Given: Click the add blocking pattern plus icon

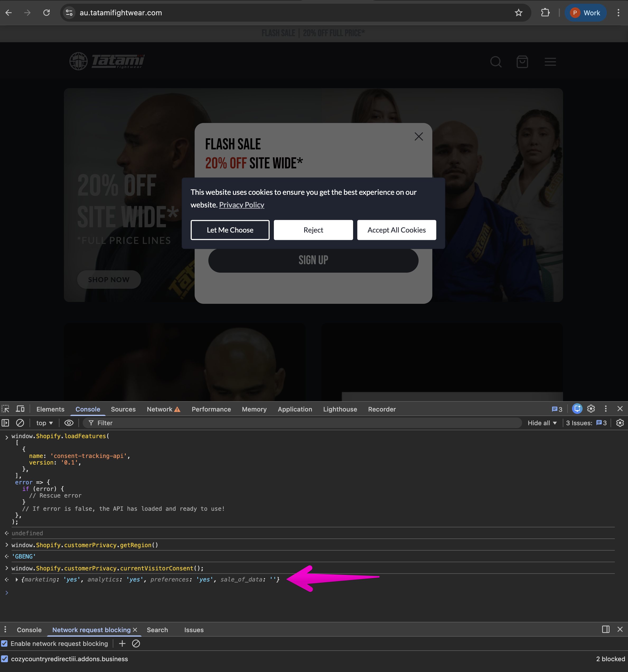Looking at the screenshot, I should 123,643.
